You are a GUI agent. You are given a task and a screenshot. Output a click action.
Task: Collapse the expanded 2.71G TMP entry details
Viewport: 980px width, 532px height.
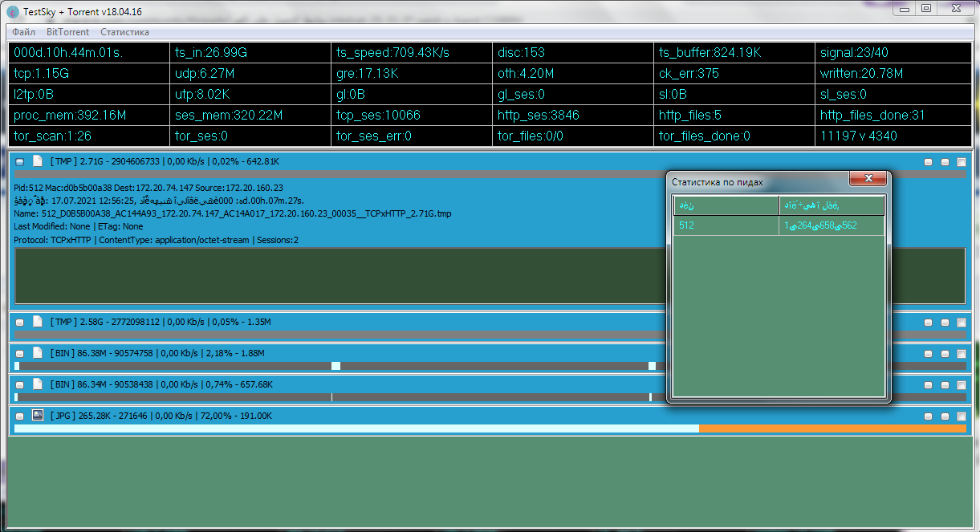[20, 162]
